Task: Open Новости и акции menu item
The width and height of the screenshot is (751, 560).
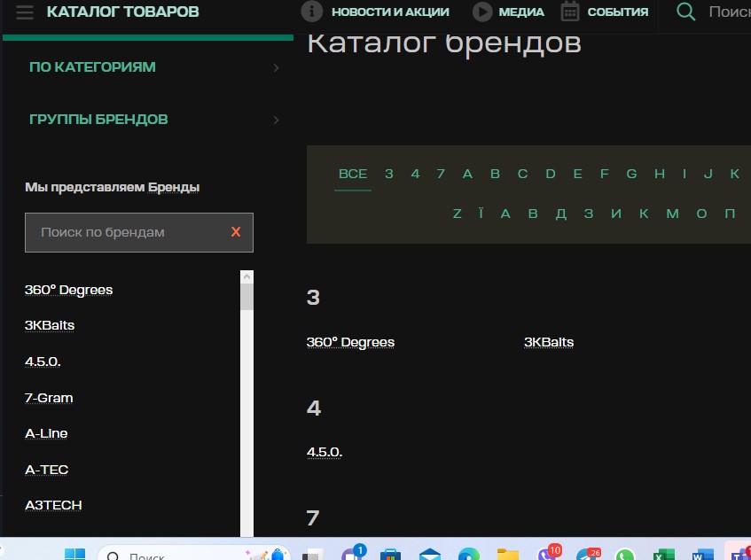Action: click(x=390, y=12)
